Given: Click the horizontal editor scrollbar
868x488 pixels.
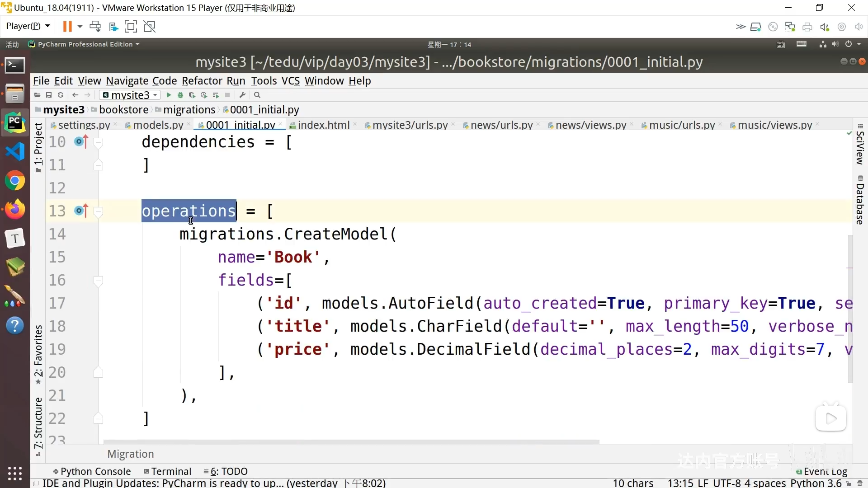Looking at the screenshot, I should [x=351, y=442].
